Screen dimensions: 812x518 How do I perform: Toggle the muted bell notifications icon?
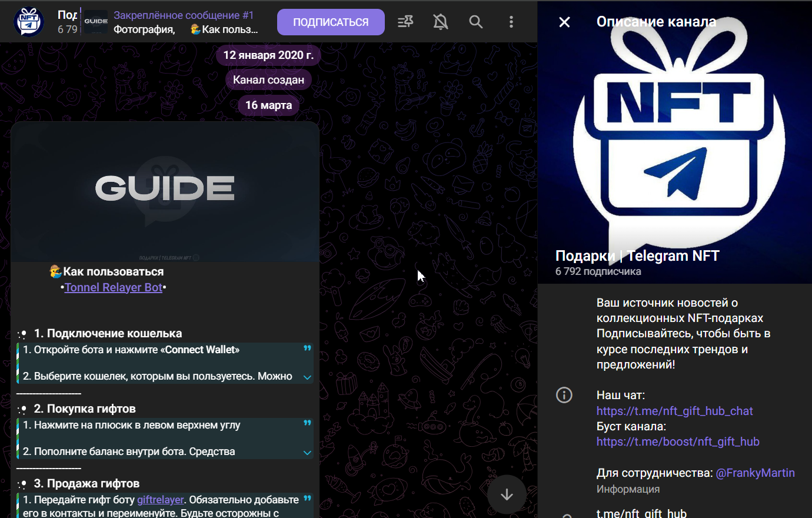click(441, 22)
